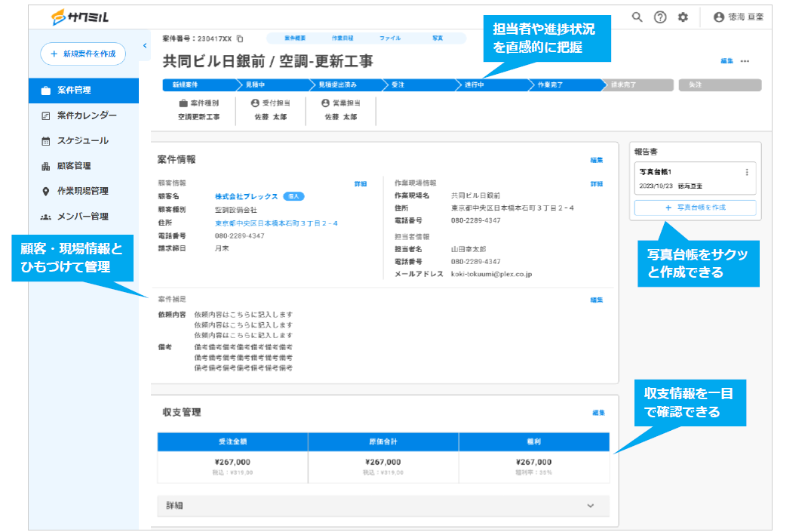This screenshot has height=532, width=811.
Task: Edit the case title via top 編集 link
Action: point(727,61)
